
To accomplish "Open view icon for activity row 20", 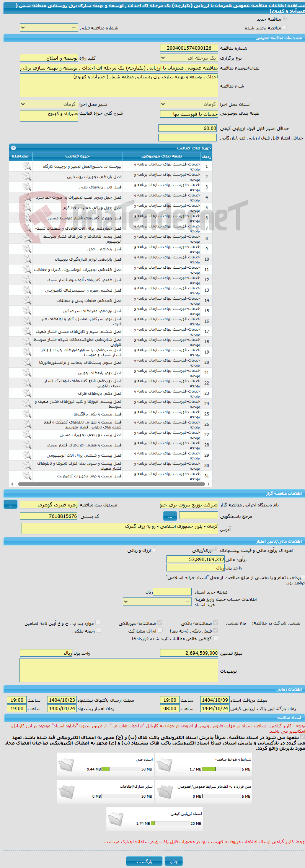I will [x=27, y=362].
